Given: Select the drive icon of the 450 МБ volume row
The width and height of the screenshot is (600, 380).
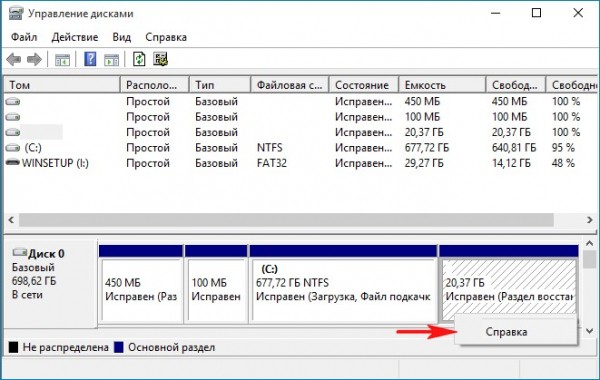Looking at the screenshot, I should 13,101.
